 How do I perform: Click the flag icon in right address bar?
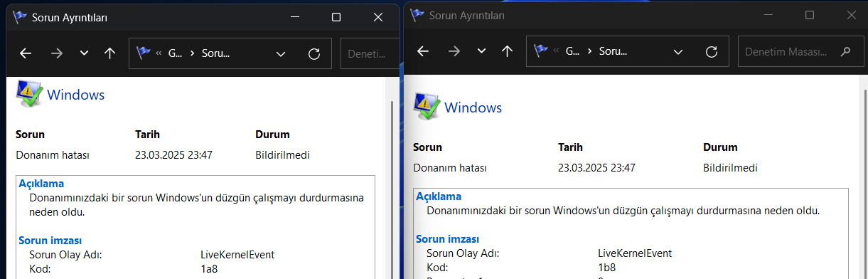coord(541,51)
